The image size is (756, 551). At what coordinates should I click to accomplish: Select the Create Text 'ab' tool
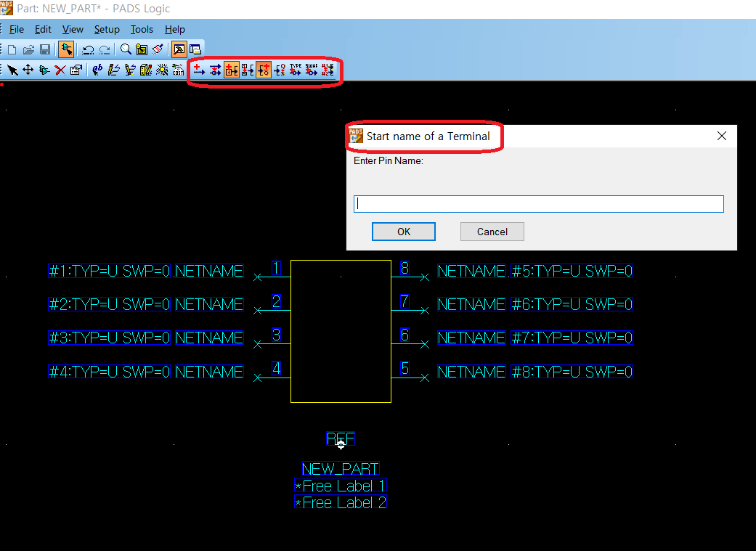tap(97, 70)
